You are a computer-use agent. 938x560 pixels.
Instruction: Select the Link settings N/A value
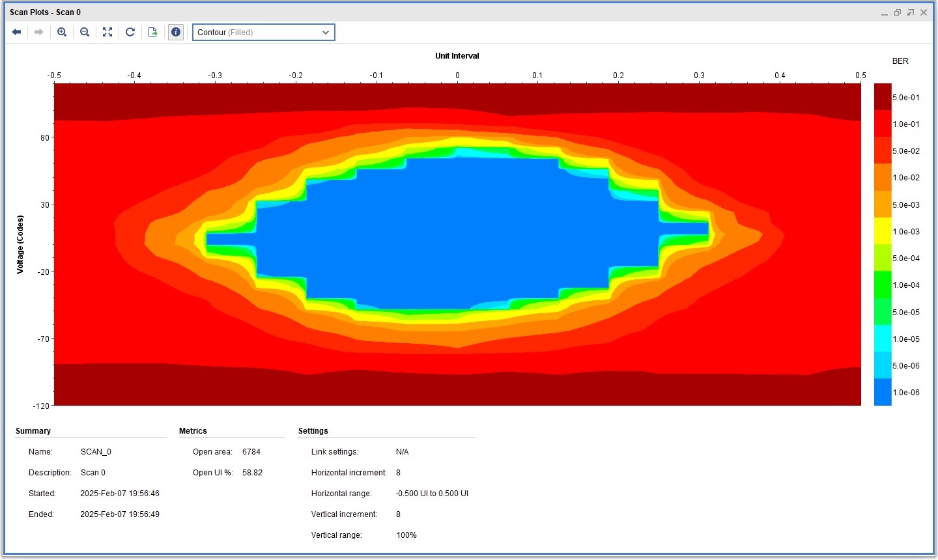402,452
